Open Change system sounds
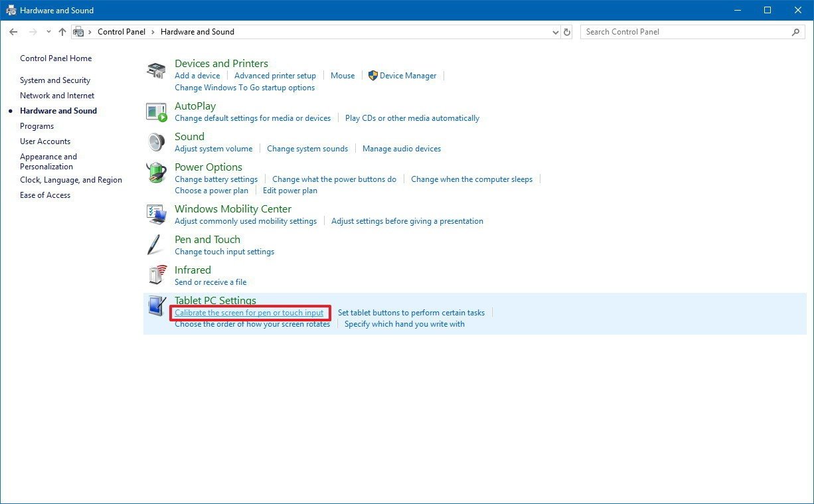Viewport: 814px width, 504px height. tap(307, 149)
